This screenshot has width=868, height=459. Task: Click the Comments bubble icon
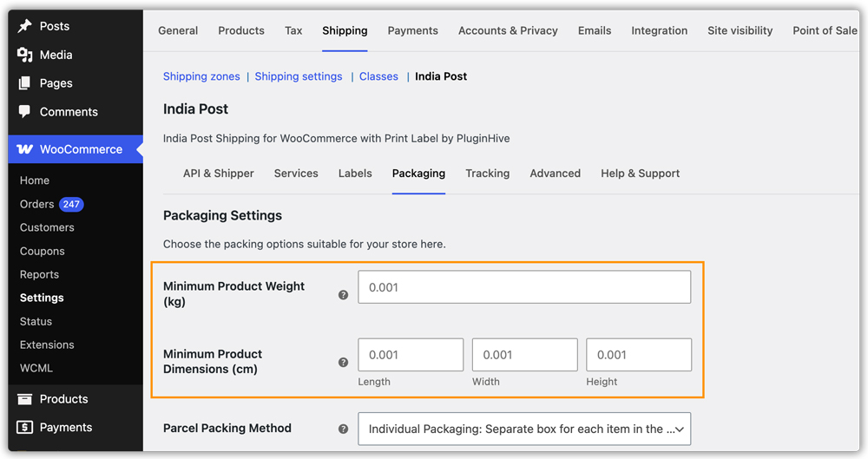tap(24, 111)
